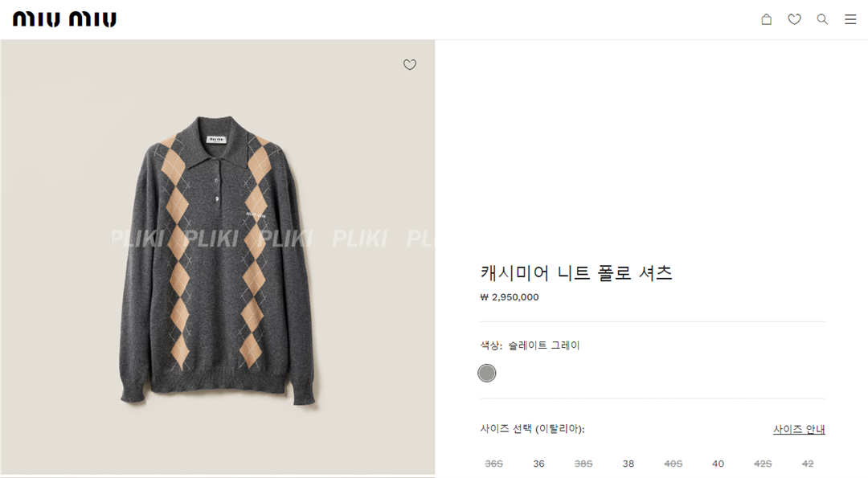
Task: Select size 38
Action: (628, 464)
